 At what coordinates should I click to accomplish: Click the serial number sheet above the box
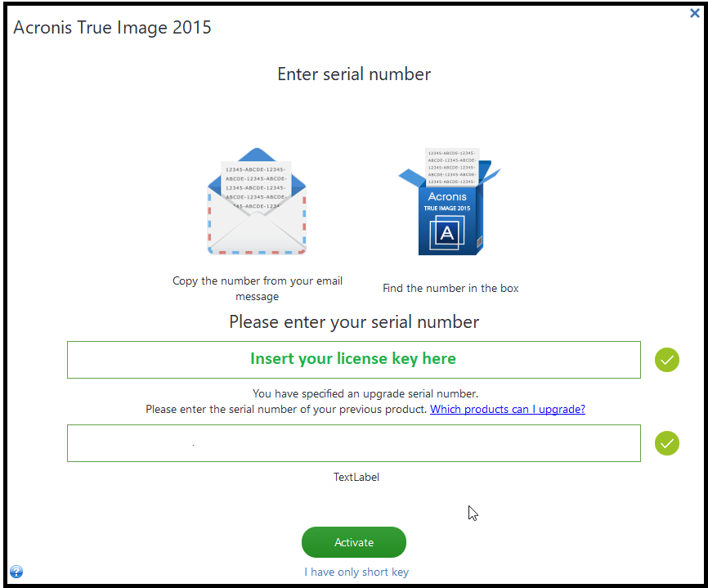(451, 167)
